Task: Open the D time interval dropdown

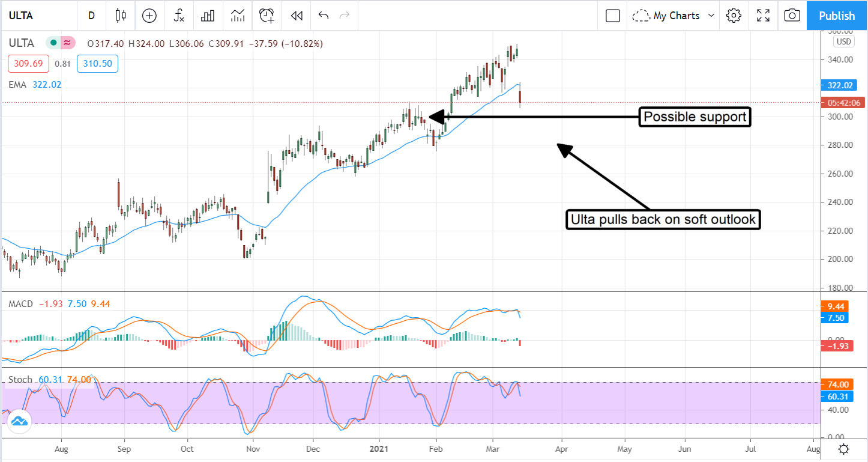Action: 91,16
